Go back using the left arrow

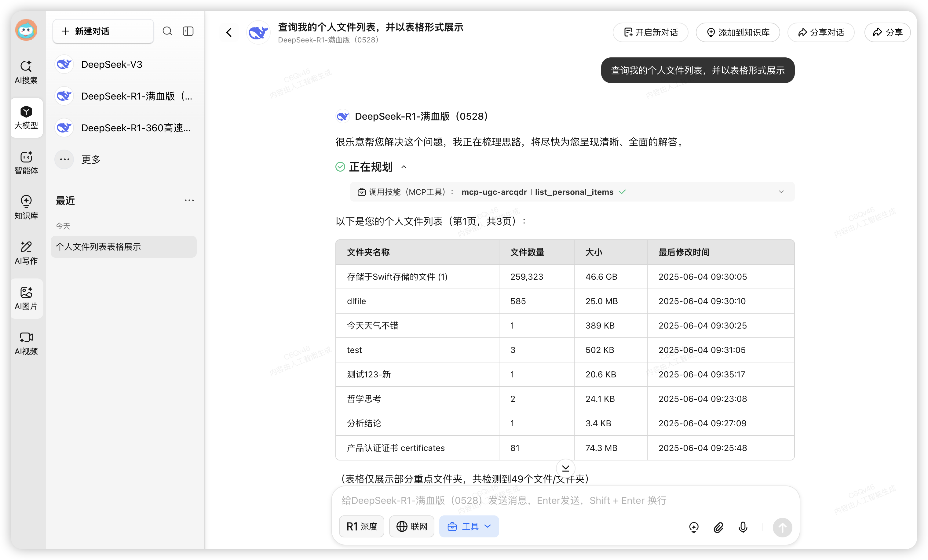[229, 32]
